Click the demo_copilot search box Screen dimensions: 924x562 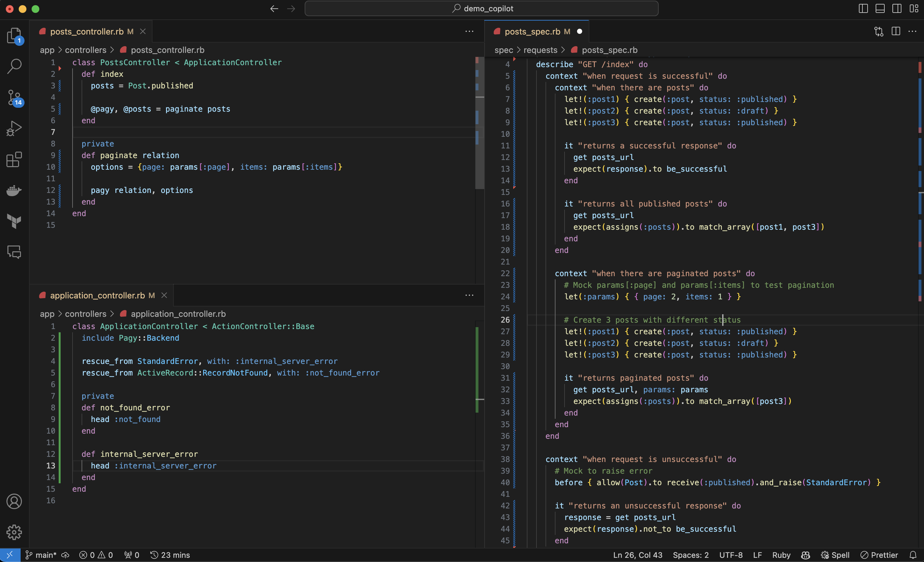(x=481, y=8)
